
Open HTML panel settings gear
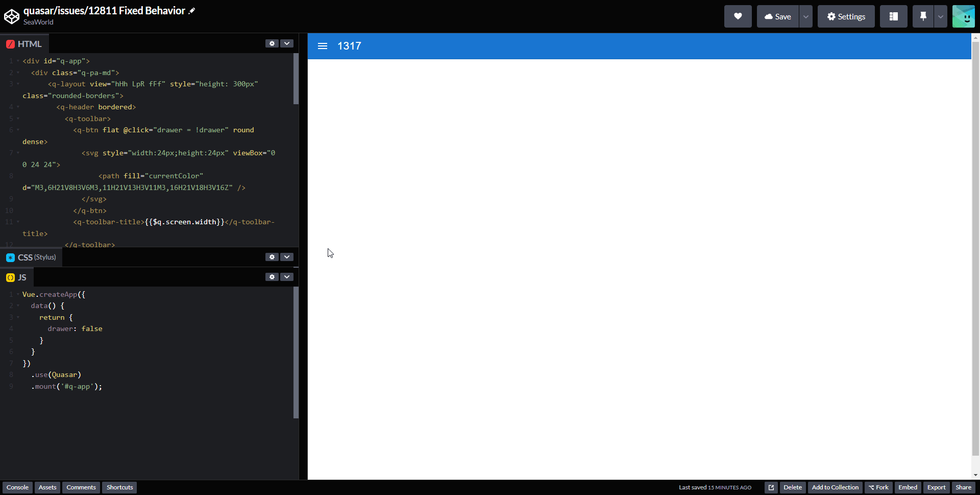coord(272,43)
